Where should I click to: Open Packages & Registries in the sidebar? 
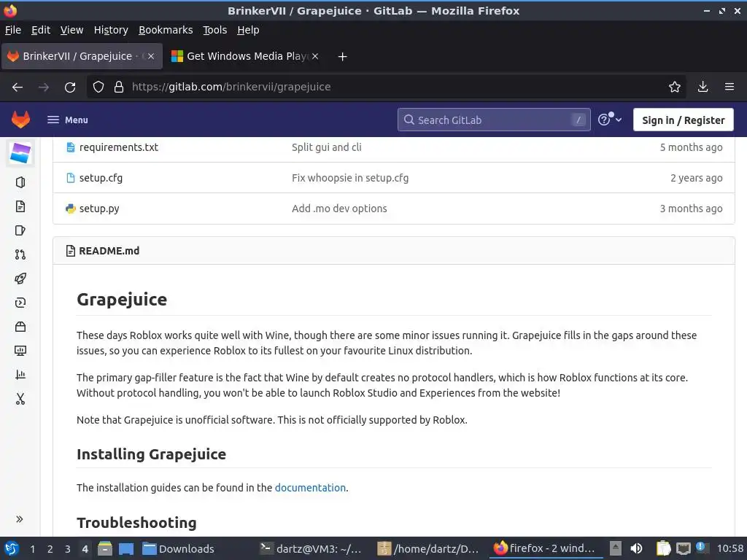pos(20,327)
